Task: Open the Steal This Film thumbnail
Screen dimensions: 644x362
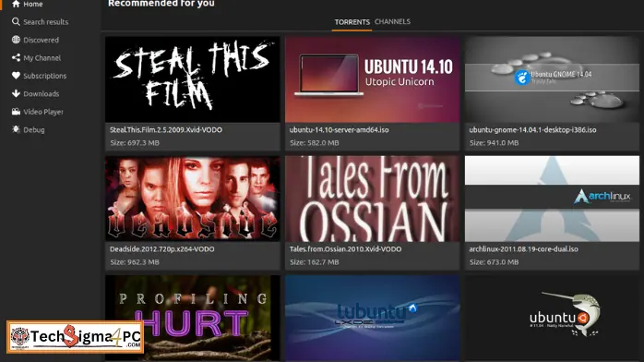Action: click(193, 79)
